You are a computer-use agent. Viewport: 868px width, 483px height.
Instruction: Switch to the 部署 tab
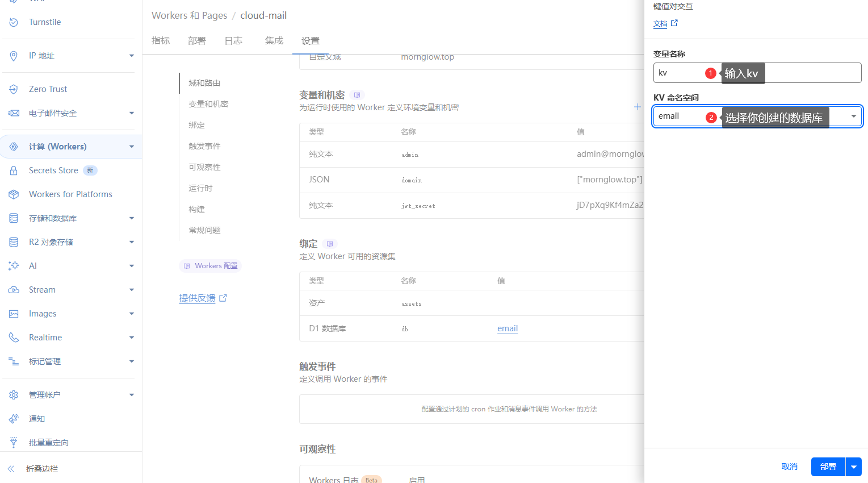[197, 41]
